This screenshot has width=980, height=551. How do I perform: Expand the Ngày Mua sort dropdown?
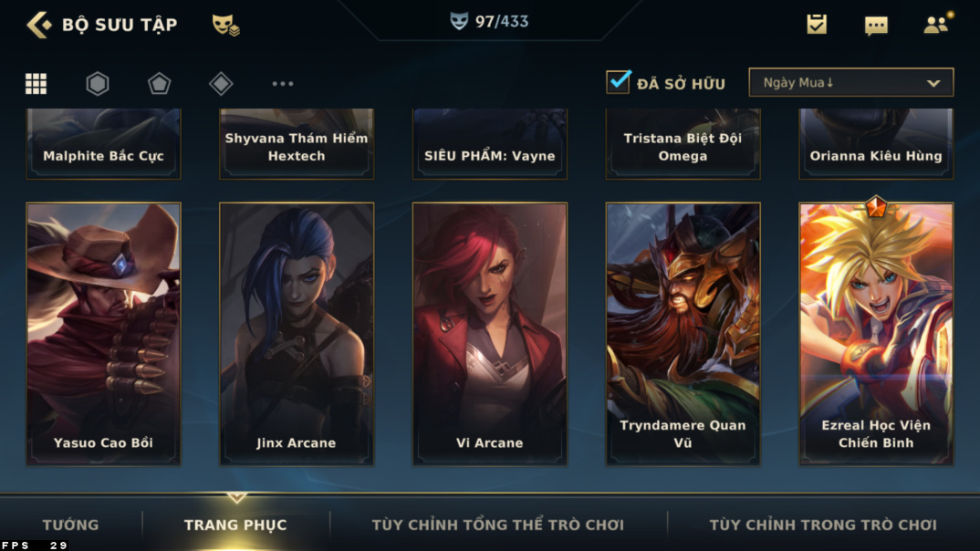click(x=851, y=82)
